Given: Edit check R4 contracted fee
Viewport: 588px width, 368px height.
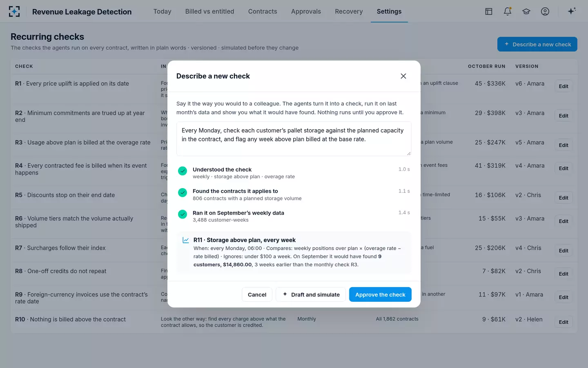Looking at the screenshot, I should click(x=563, y=168).
